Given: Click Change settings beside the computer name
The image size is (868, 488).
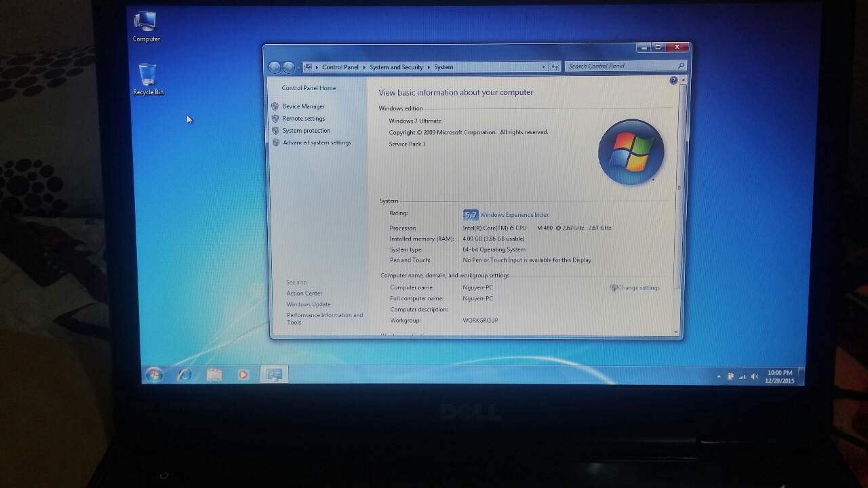Looking at the screenshot, I should coord(638,288).
